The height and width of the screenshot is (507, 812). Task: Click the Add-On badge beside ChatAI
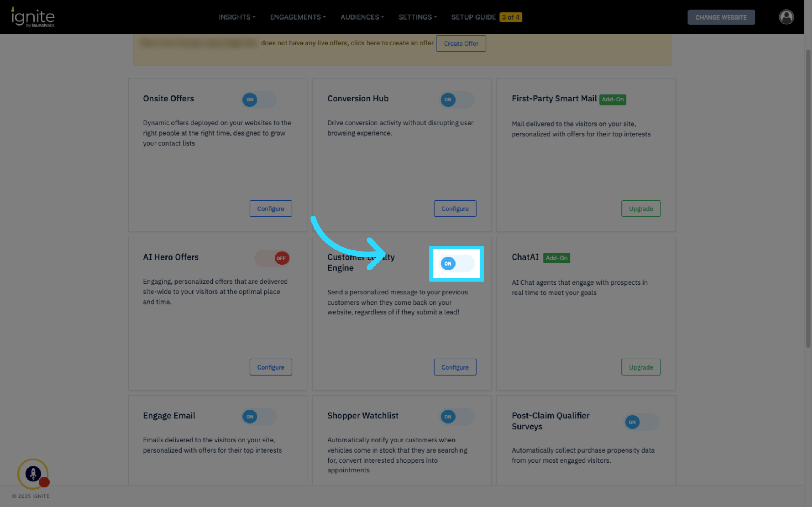[556, 258]
